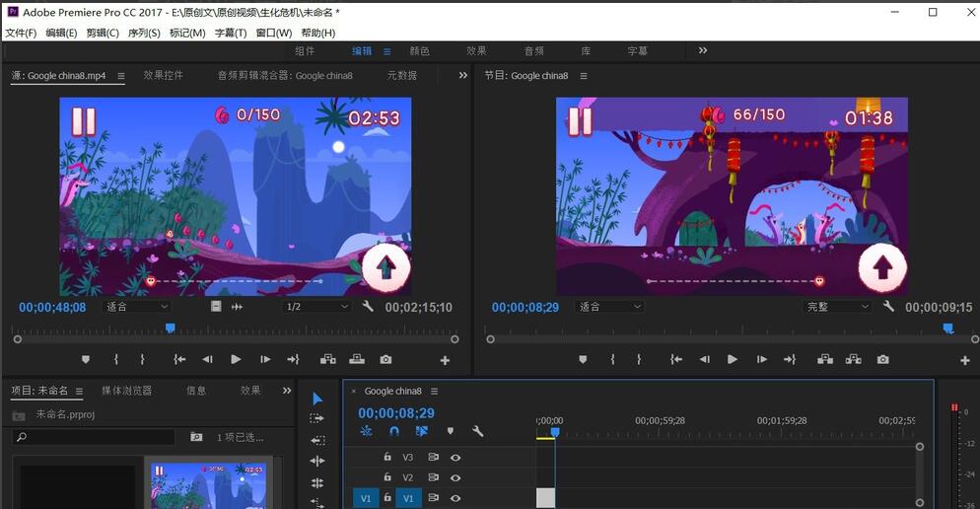This screenshot has width=980, height=509.
Task: Open Source monitor panel menu
Action: (x=120, y=76)
